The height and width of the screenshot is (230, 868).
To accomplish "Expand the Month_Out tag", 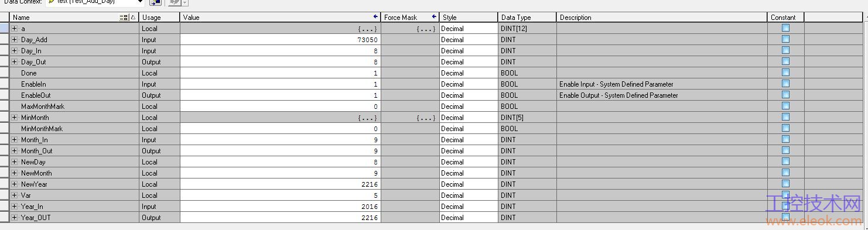I will 15,150.
